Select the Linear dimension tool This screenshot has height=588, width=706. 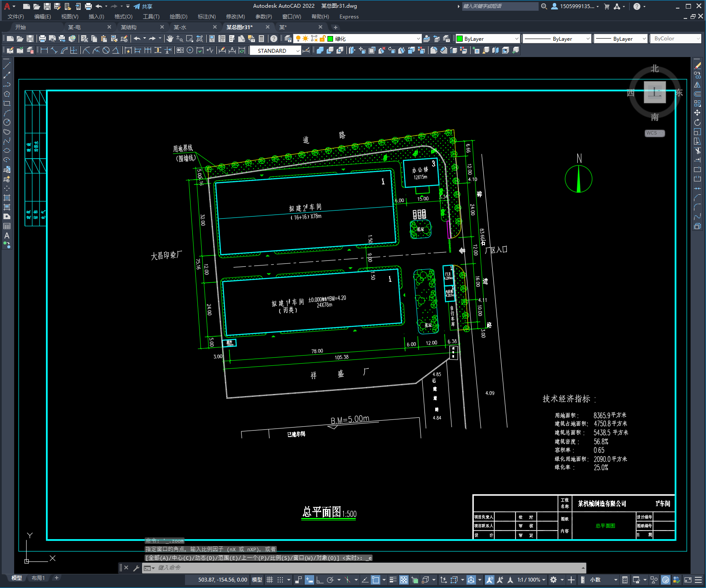click(x=44, y=50)
